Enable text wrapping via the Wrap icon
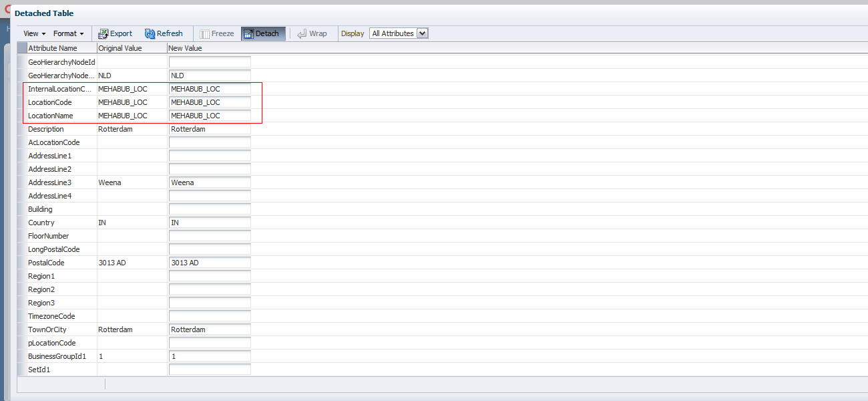 (x=312, y=33)
